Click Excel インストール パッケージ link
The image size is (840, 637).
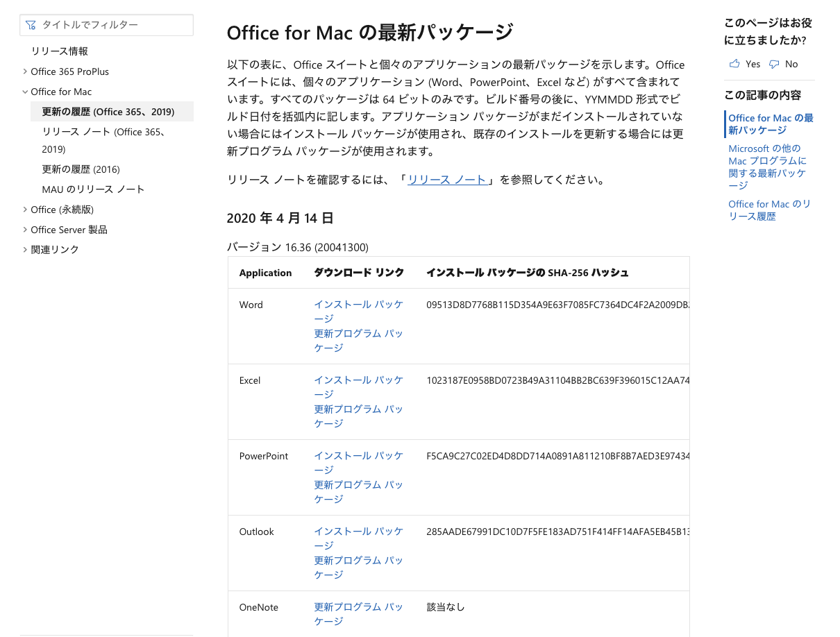pyautogui.click(x=358, y=387)
